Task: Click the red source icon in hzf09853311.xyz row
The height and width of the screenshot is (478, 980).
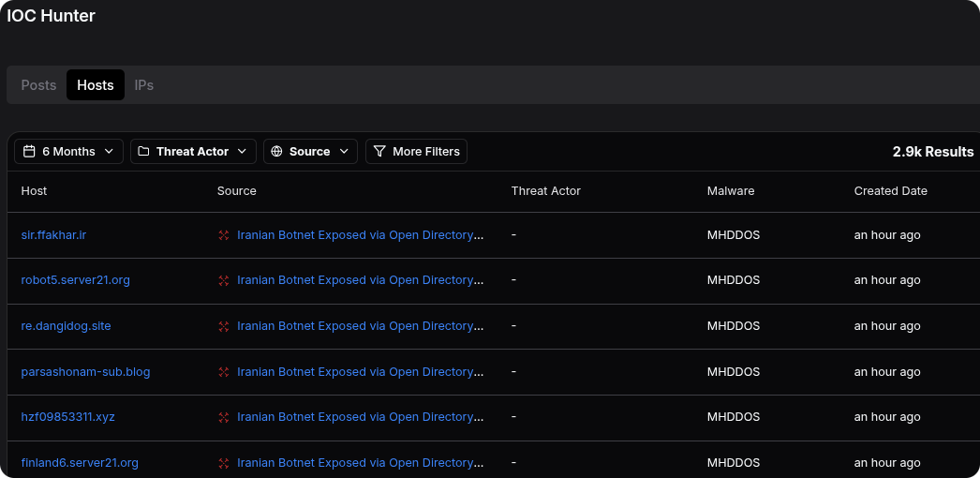Action: click(x=224, y=417)
